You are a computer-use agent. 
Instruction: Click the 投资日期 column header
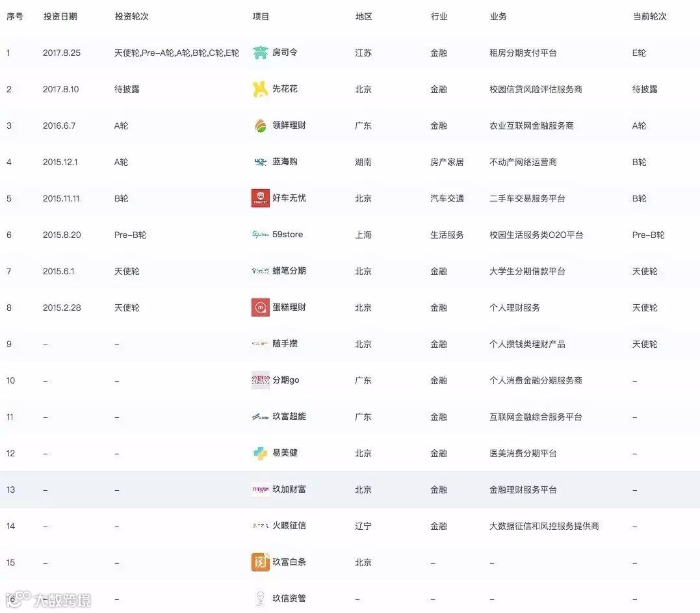click(60, 16)
